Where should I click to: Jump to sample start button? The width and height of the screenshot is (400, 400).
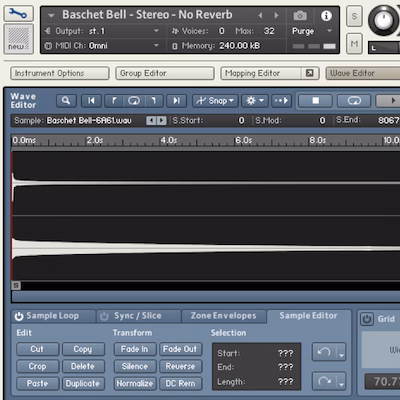[x=91, y=101]
